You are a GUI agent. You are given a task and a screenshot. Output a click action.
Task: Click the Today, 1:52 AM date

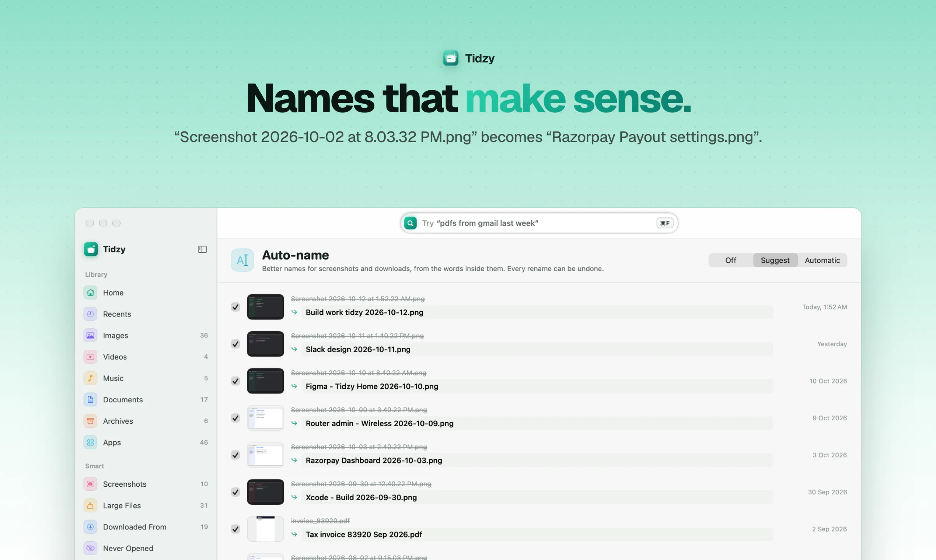point(824,307)
